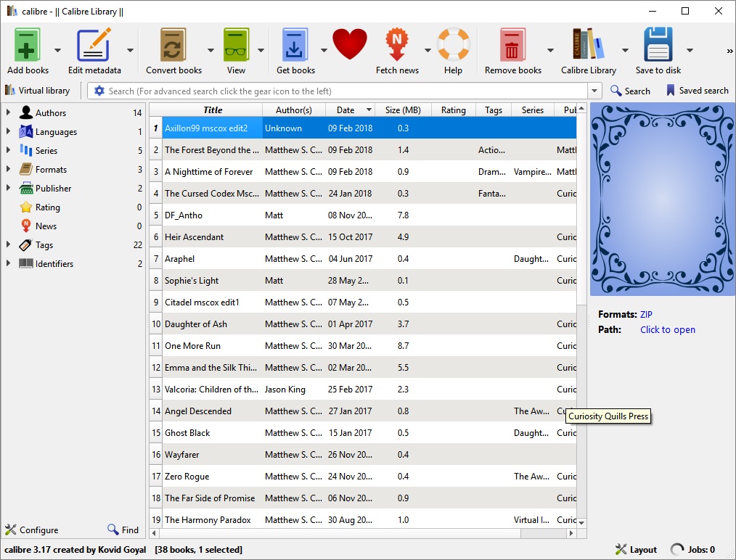
Task: Open the Add books dropdown arrow
Action: 57,50
